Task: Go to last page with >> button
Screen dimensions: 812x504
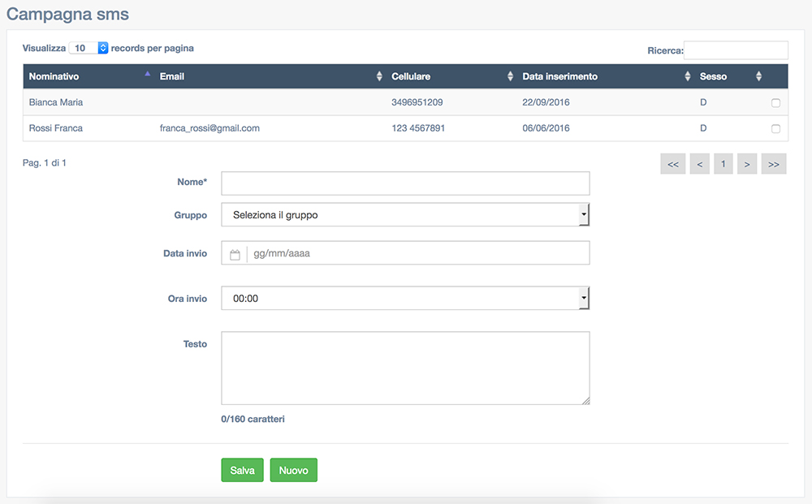Action: pyautogui.click(x=774, y=164)
